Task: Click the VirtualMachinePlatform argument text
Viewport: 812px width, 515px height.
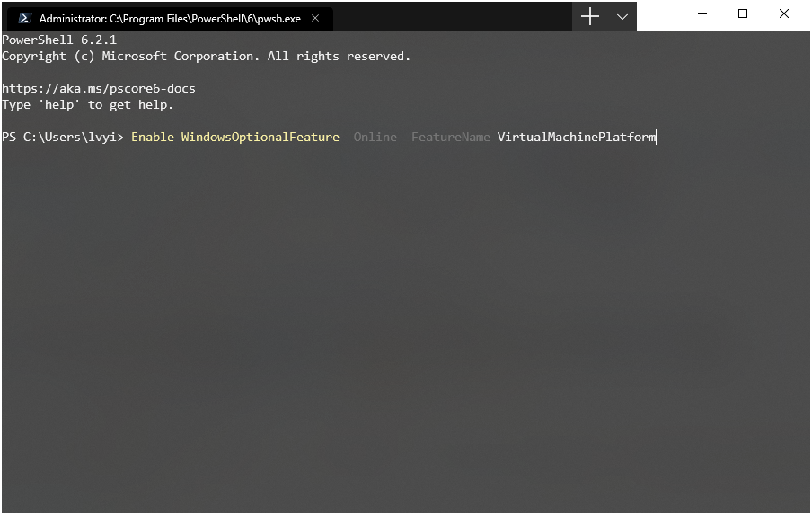Action: 577,137
